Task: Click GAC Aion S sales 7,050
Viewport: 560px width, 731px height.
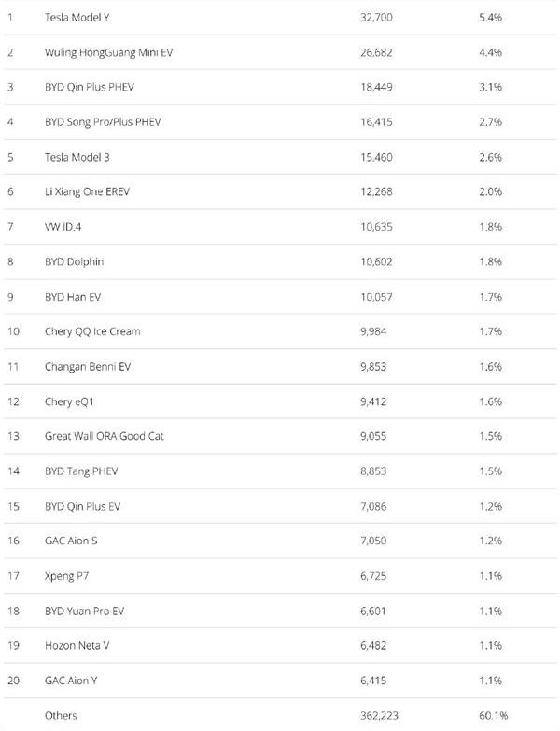Action: (373, 541)
